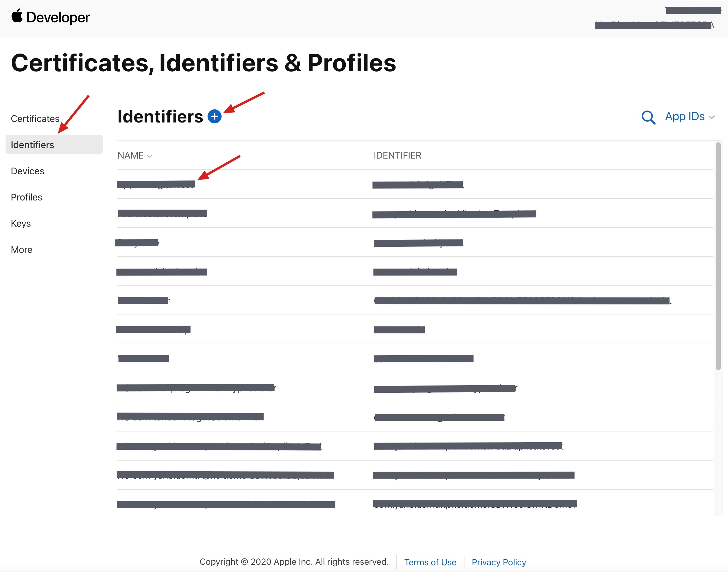
Task: Open the Privacy Policy link
Action: [x=499, y=562]
